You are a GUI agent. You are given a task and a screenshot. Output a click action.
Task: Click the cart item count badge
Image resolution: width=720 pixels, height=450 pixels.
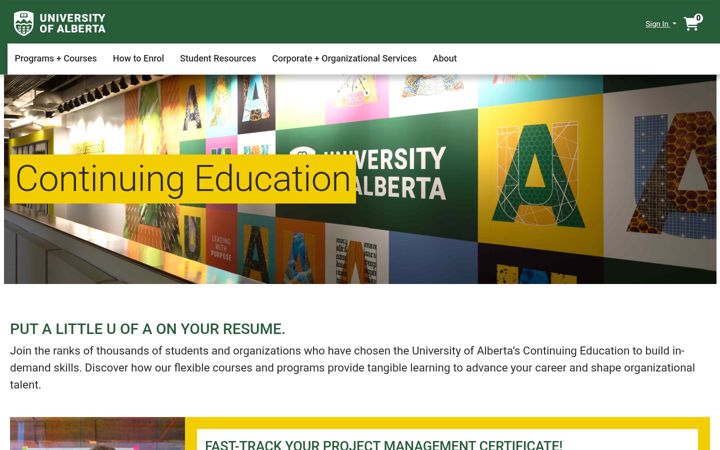click(x=698, y=18)
